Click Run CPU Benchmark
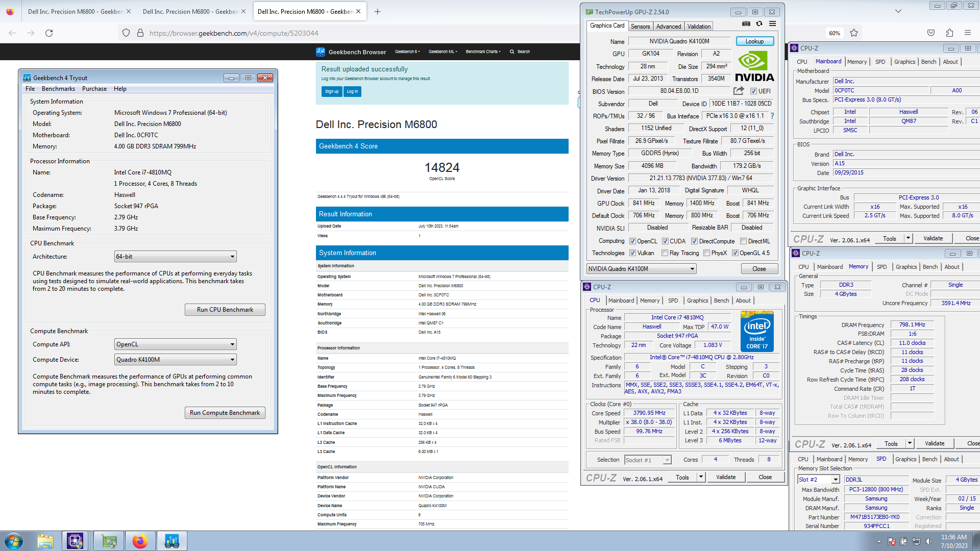980x551 pixels. (225, 310)
